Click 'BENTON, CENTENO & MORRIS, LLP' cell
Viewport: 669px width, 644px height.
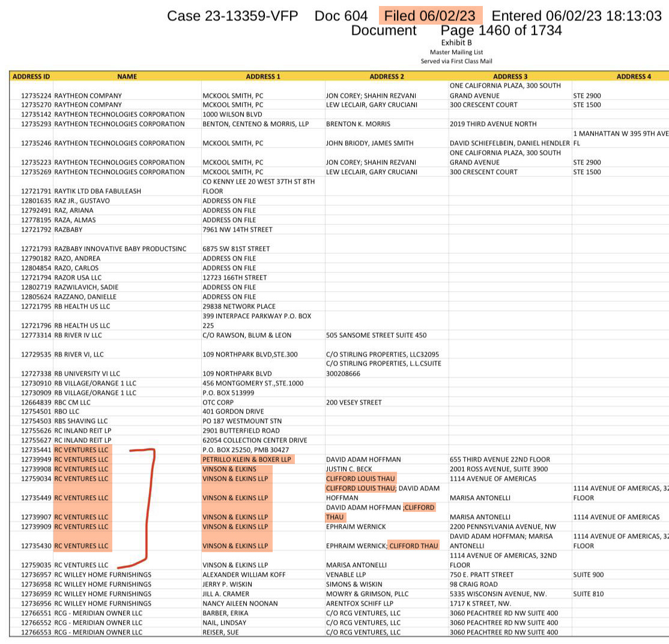pyautogui.click(x=256, y=124)
